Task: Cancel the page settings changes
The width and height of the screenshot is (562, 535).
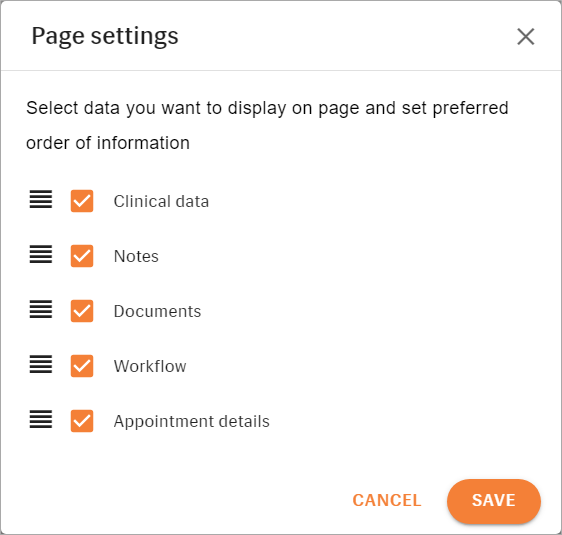Action: tap(387, 500)
